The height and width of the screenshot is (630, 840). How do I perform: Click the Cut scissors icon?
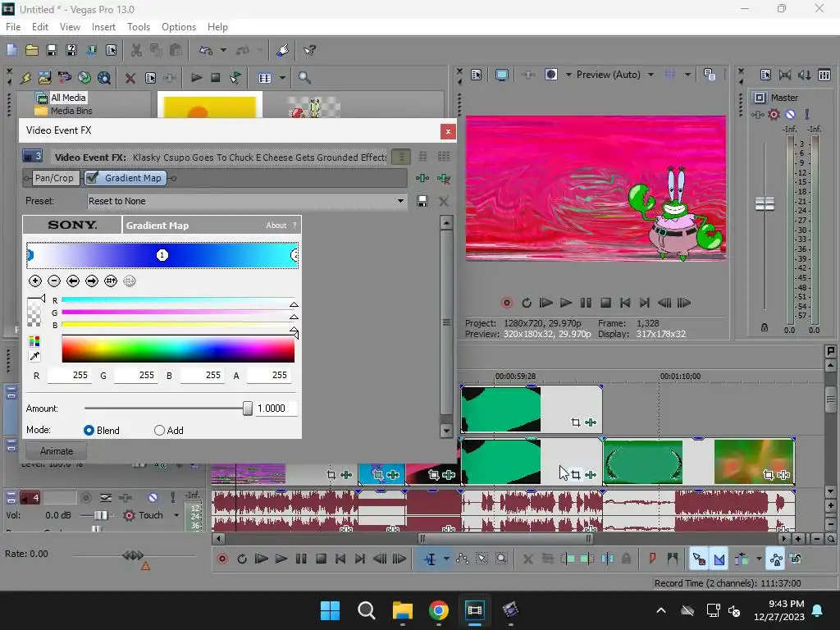pyautogui.click(x=137, y=50)
